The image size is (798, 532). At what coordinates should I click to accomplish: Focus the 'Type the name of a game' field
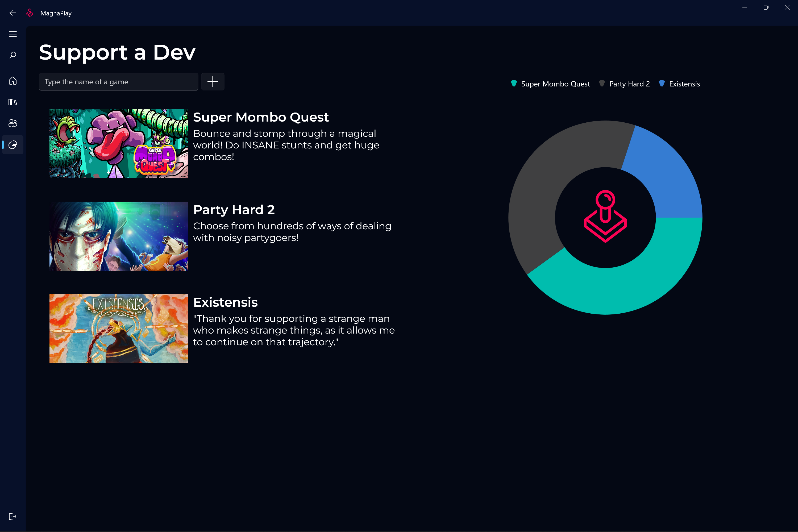pos(118,82)
